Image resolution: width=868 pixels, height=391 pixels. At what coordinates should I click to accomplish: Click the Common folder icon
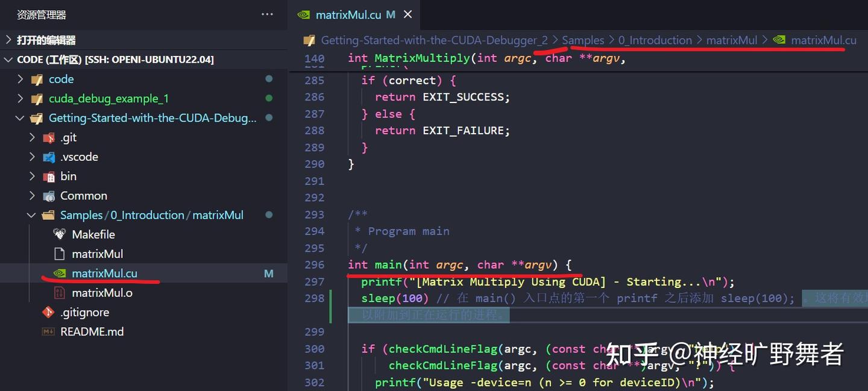pos(49,196)
